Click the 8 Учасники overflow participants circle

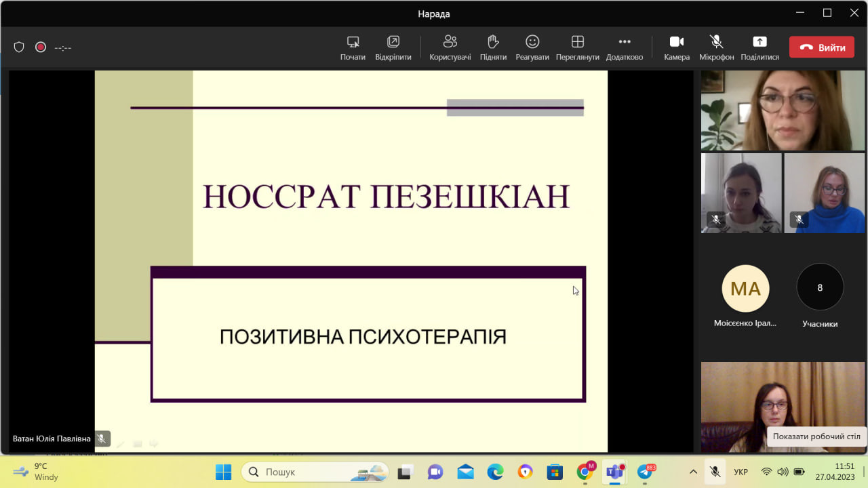(820, 287)
